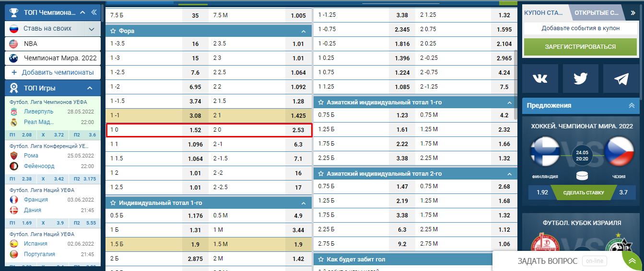The image size is (644, 271).
Task: Select handicap 1 0 odds 1.52
Action: pos(195,130)
